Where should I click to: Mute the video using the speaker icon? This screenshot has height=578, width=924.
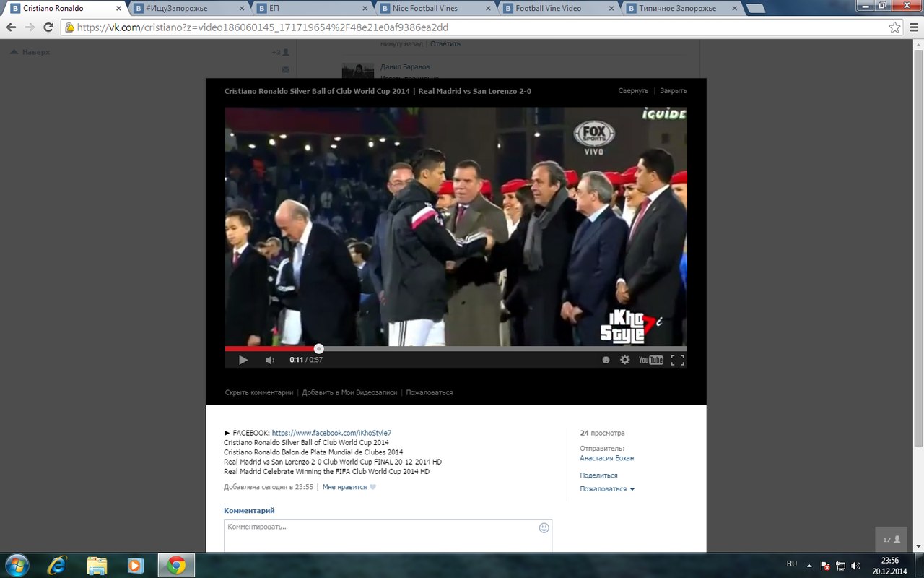[269, 360]
